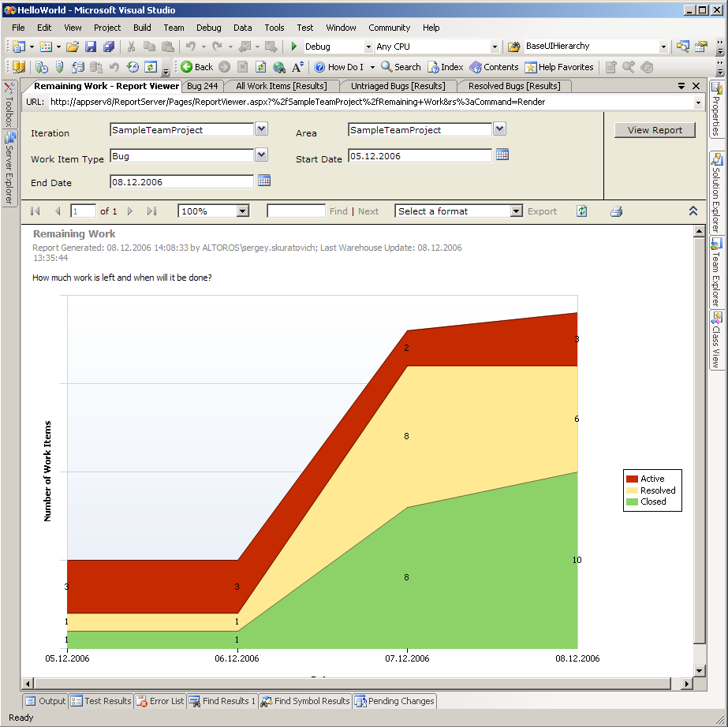Go to the last report page arrow
Image resolution: width=728 pixels, height=727 pixels.
click(x=151, y=211)
